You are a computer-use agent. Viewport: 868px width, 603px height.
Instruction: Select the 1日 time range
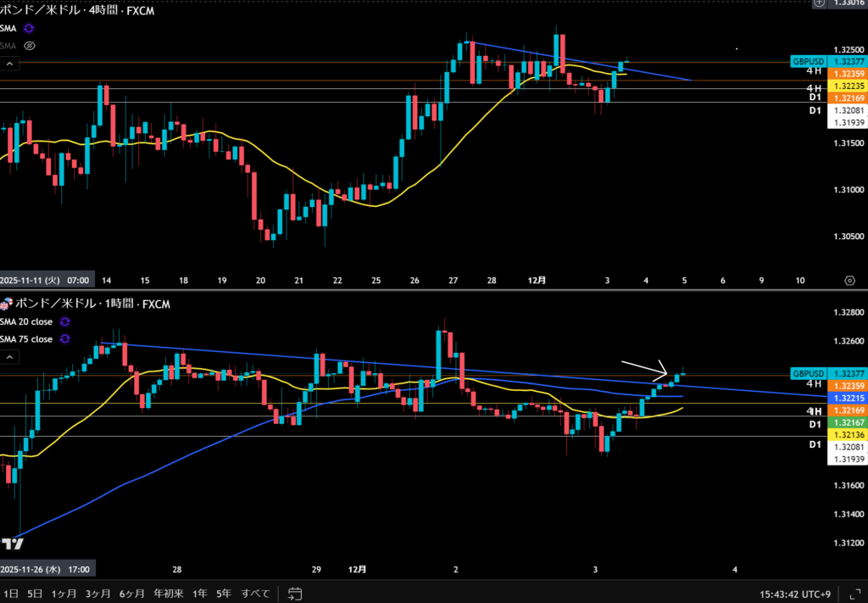click(10, 593)
